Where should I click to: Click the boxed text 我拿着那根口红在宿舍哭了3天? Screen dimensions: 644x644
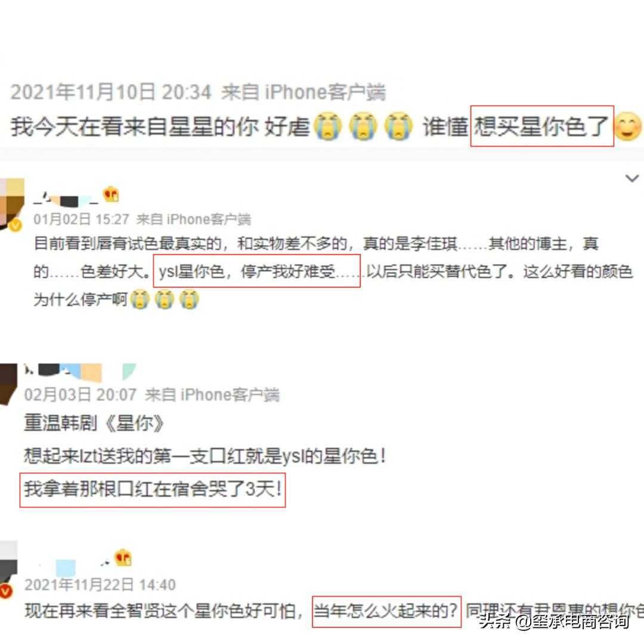pyautogui.click(x=153, y=490)
